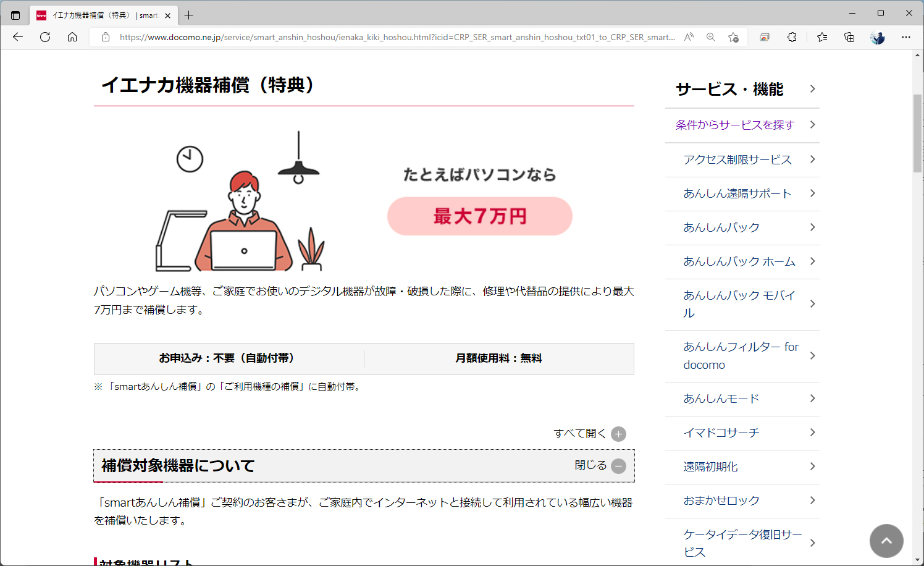Click the back-to-top round arrow button

(886, 541)
